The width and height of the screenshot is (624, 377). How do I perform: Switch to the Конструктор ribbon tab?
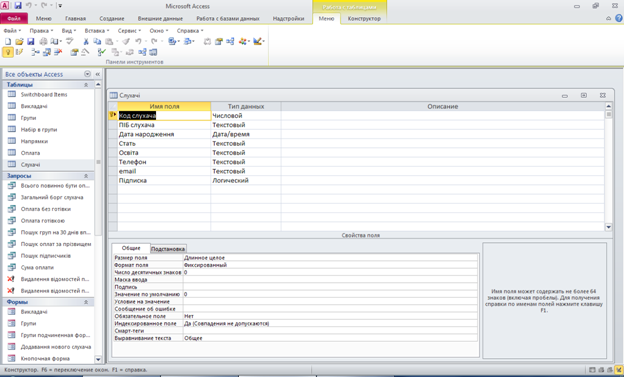(364, 18)
